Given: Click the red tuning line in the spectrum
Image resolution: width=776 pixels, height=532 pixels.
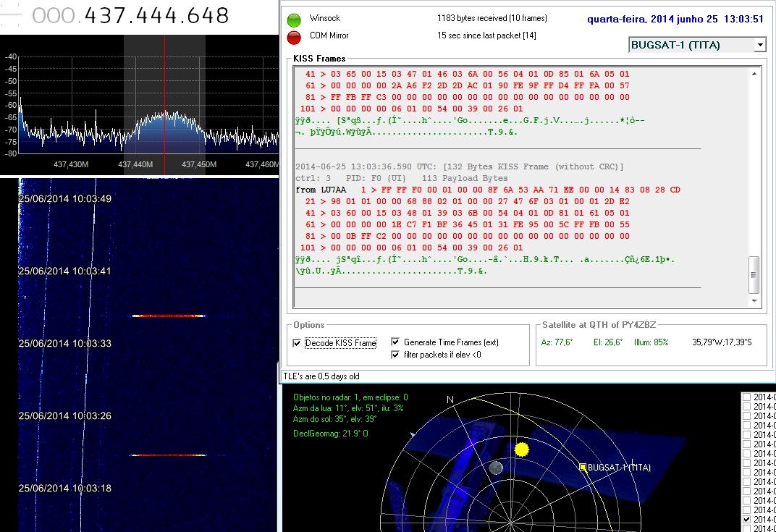Looking at the screenshot, I should coord(165,104).
